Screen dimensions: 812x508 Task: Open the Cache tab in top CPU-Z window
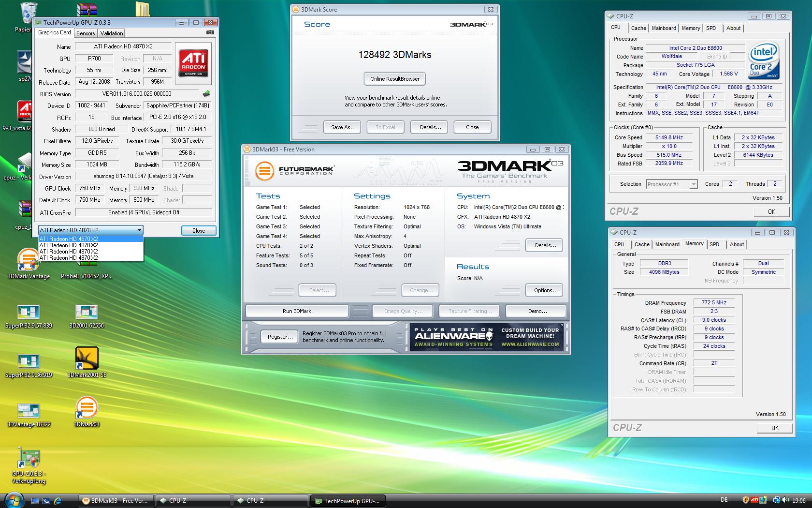click(x=638, y=28)
